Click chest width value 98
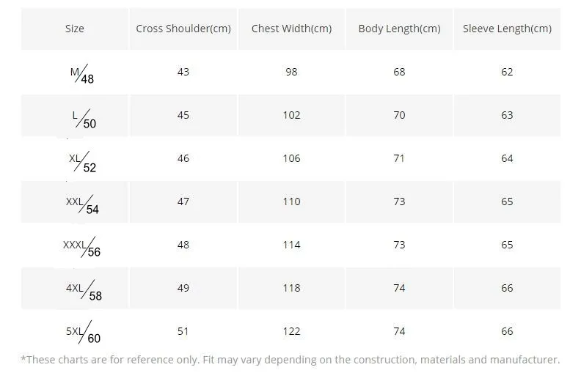This screenshot has height=392, width=581. 292,72
